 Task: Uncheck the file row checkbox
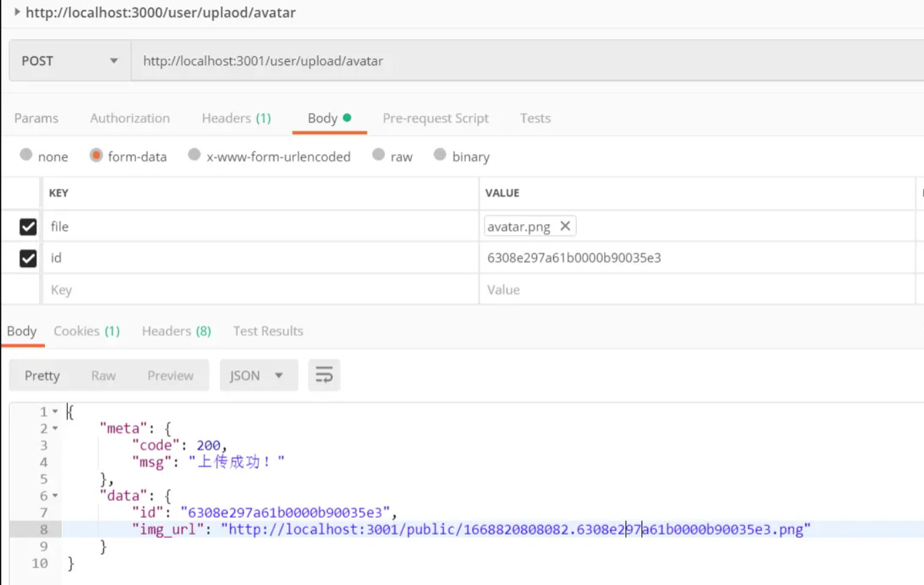(x=28, y=227)
